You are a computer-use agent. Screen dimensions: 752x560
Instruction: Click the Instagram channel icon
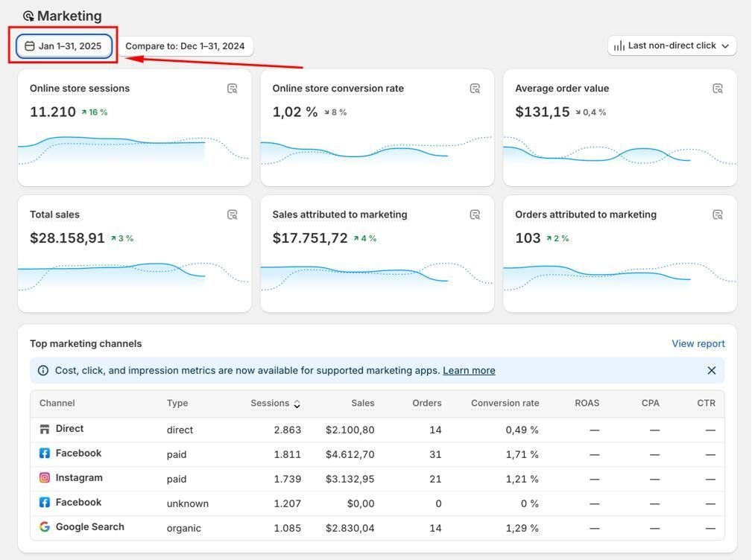pos(45,477)
